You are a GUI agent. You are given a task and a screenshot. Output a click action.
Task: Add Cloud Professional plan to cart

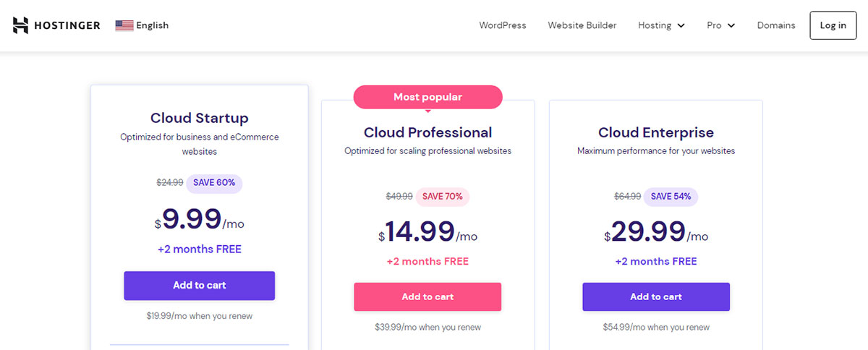click(427, 297)
